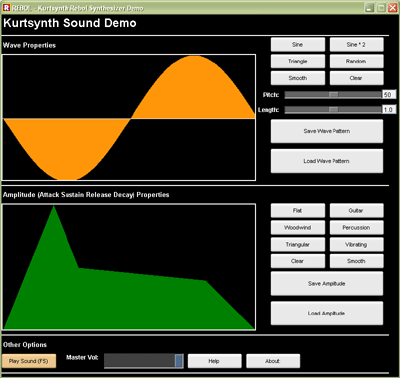Apply the Flat amplitude preset
This screenshot has width=400, height=378.
point(298,211)
